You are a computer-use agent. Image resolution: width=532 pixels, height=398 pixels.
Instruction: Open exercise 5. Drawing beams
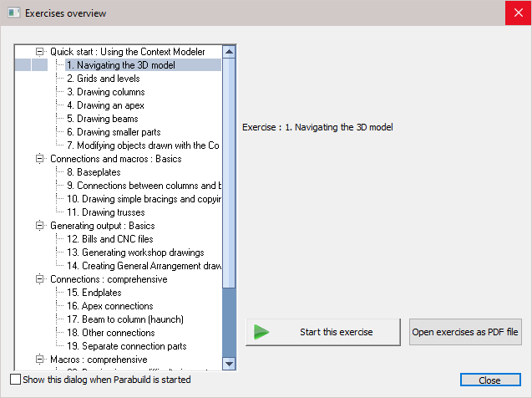click(x=102, y=119)
